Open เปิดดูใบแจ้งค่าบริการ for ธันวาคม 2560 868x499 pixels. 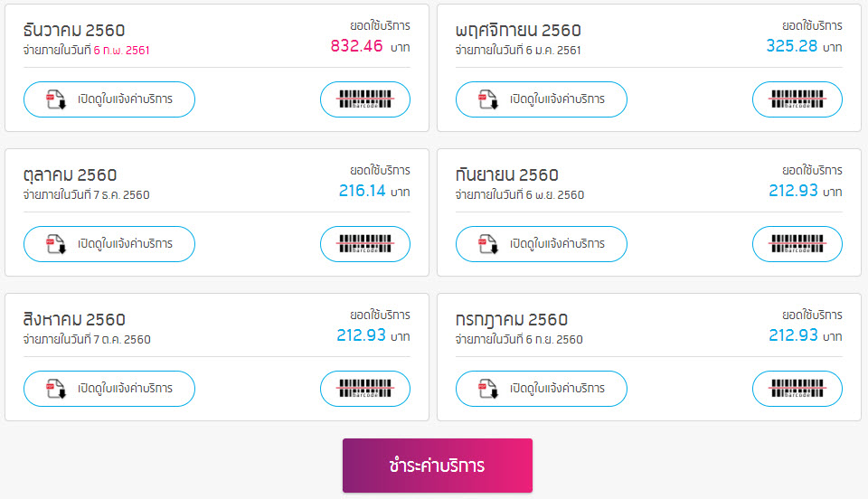pos(124,99)
